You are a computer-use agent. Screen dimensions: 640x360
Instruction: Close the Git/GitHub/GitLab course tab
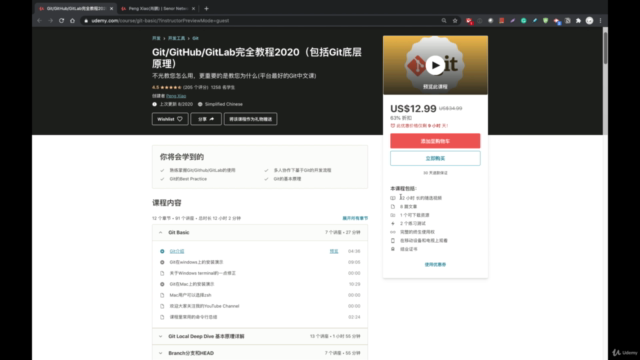point(111,8)
